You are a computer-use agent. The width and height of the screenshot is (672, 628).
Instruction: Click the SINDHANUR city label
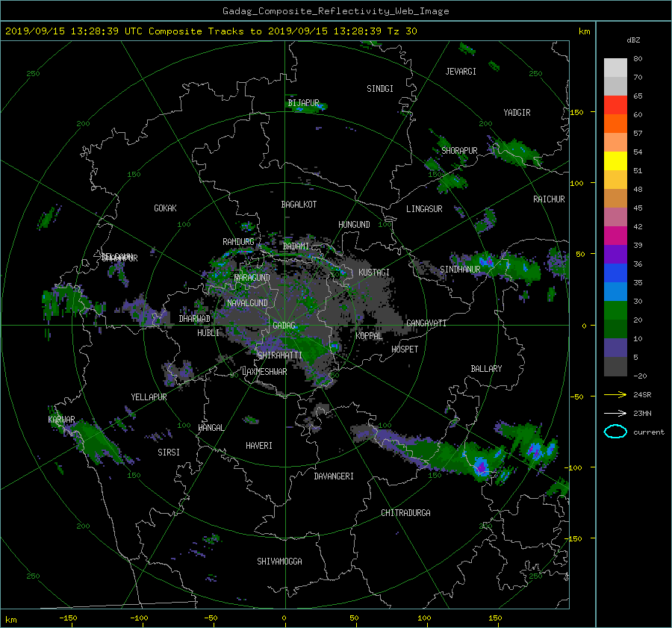pyautogui.click(x=460, y=270)
